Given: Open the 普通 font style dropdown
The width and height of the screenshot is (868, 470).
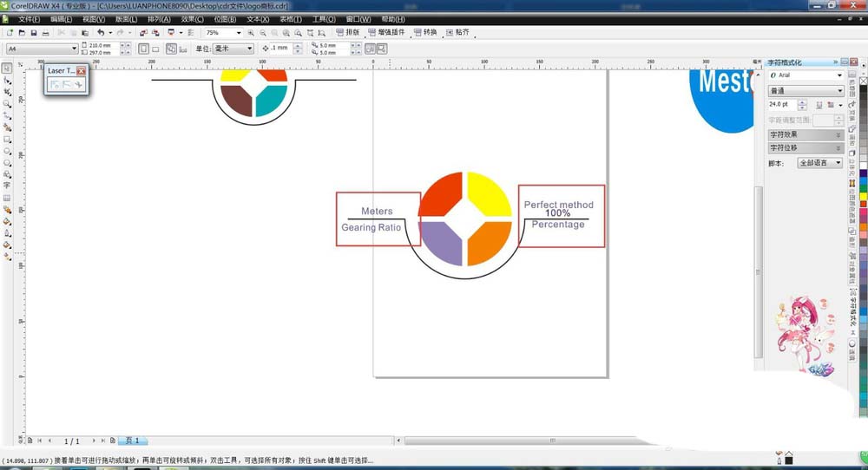Looking at the screenshot, I should (839, 90).
